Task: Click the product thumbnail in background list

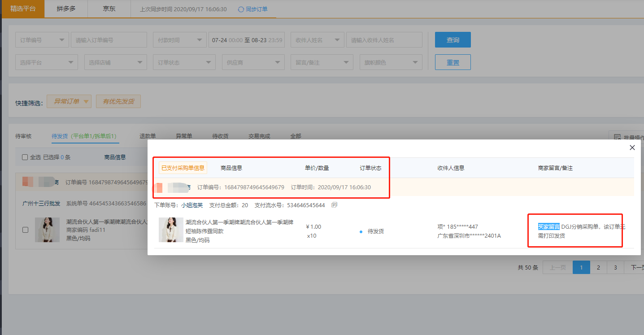Action: point(47,230)
